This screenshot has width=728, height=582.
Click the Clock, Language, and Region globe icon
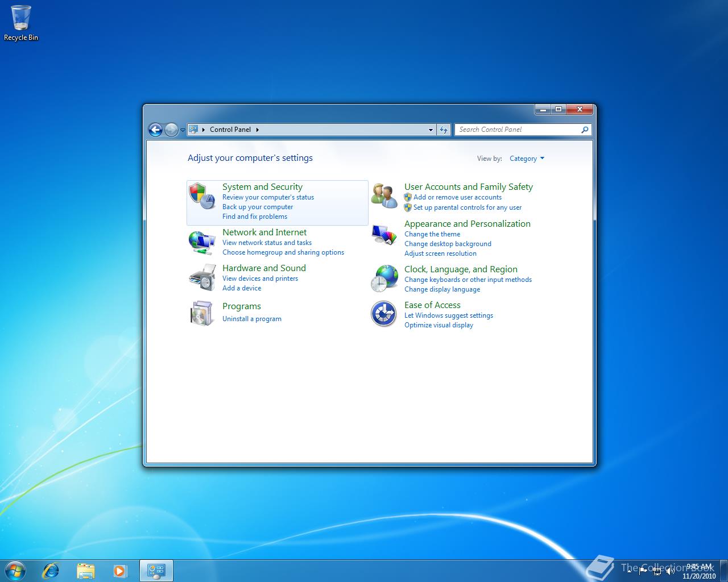384,278
